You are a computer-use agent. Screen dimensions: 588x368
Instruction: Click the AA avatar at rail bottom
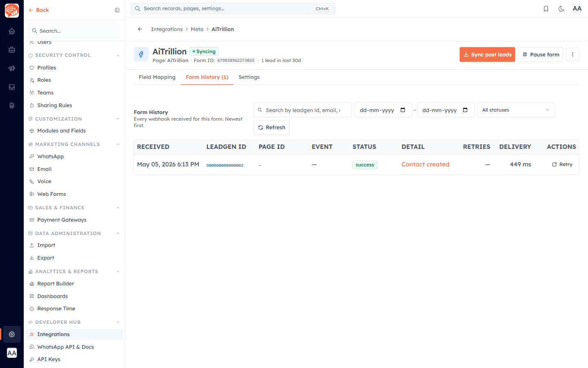point(12,353)
